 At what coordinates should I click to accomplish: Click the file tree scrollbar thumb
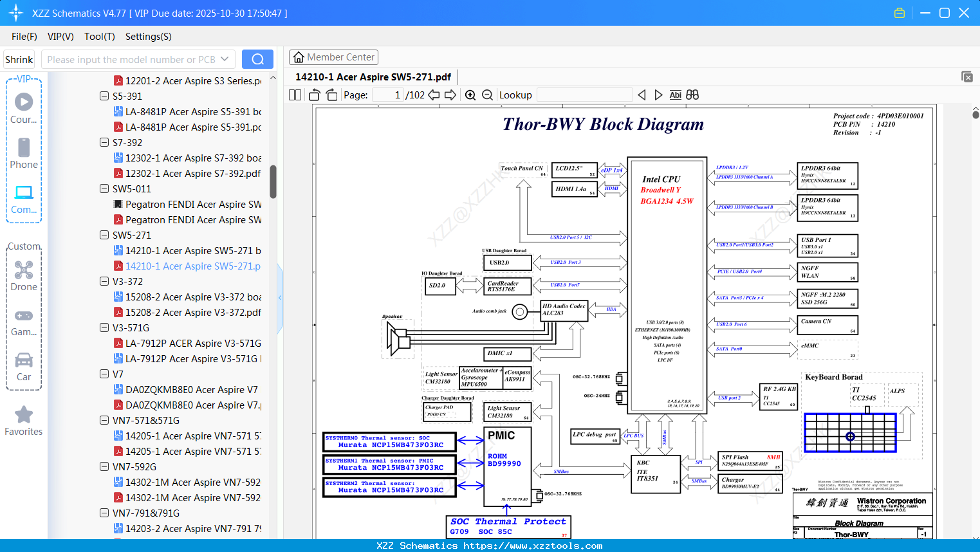point(273,181)
